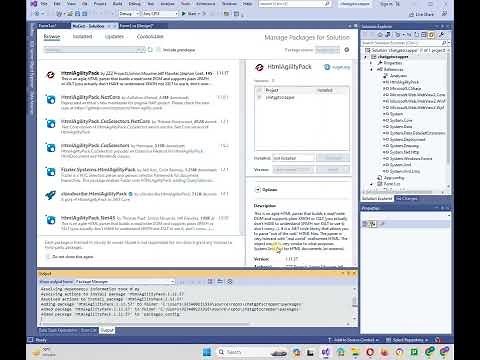Screen dimensions: 480x360
Task: Click the Solution Explorer properties wrench icon
Action: coord(442,35)
